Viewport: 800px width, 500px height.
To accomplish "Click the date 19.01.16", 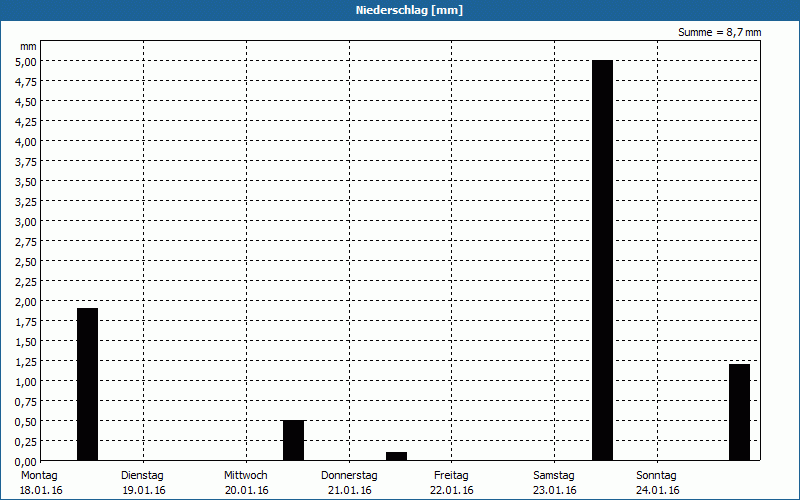I will pyautogui.click(x=144, y=490).
